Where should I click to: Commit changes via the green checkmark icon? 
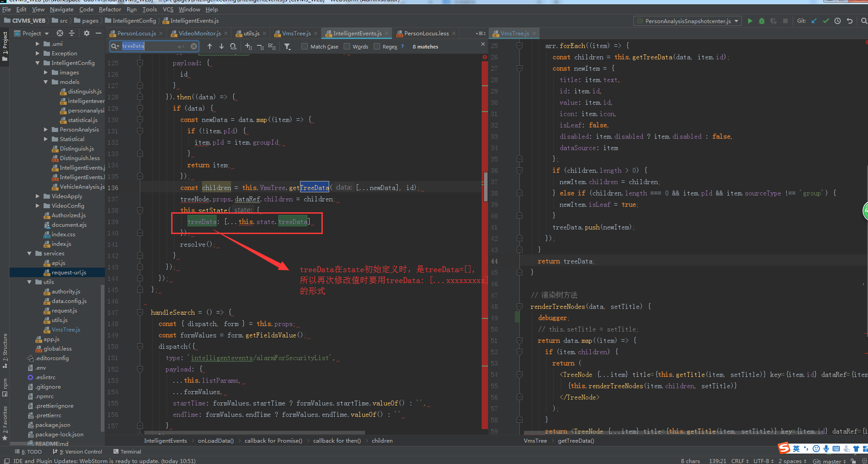825,21
